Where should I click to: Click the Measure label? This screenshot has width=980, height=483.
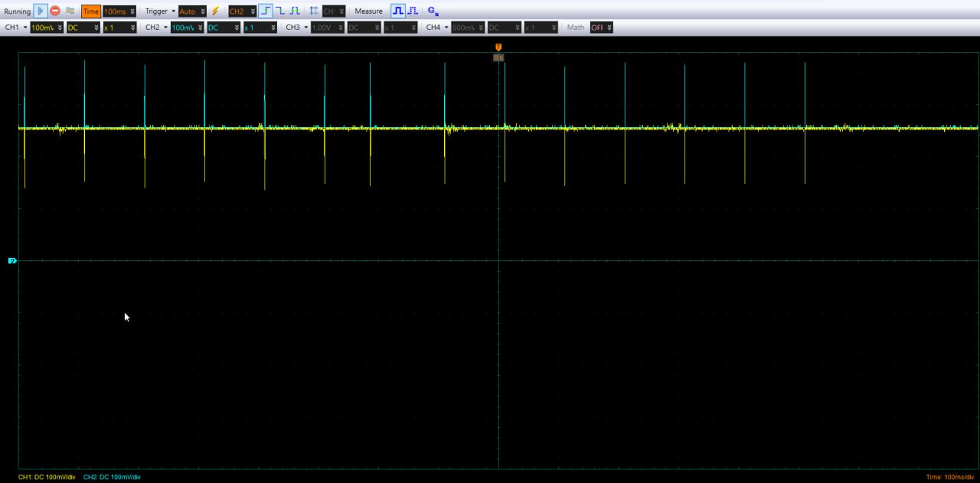point(368,11)
